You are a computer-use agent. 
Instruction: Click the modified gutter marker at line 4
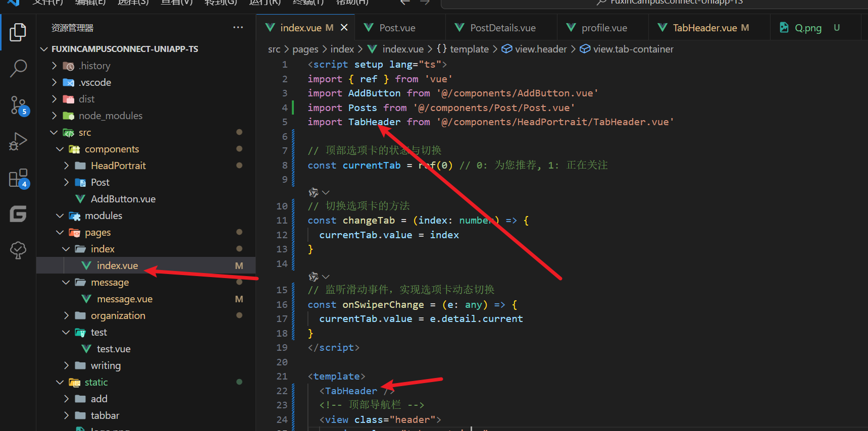pos(293,107)
